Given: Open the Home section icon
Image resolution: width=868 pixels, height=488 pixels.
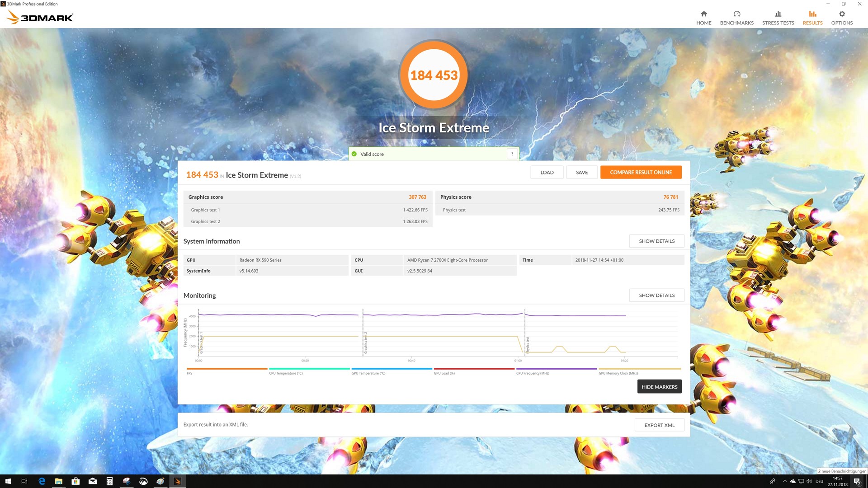Looking at the screenshot, I should point(703,14).
